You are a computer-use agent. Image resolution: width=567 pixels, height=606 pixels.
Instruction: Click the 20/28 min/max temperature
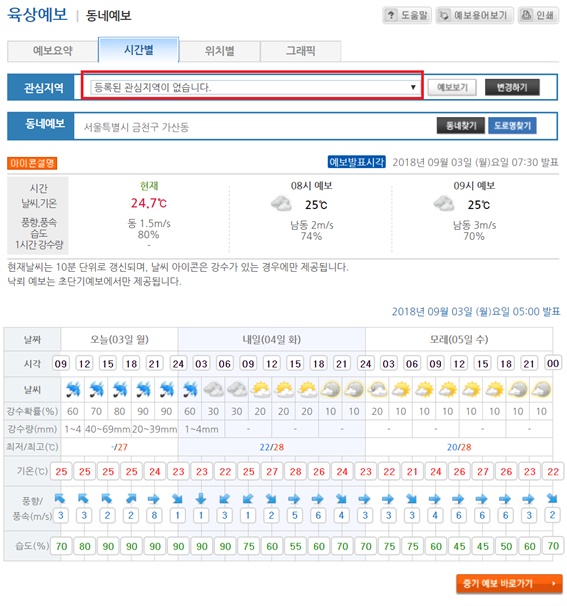(459, 447)
